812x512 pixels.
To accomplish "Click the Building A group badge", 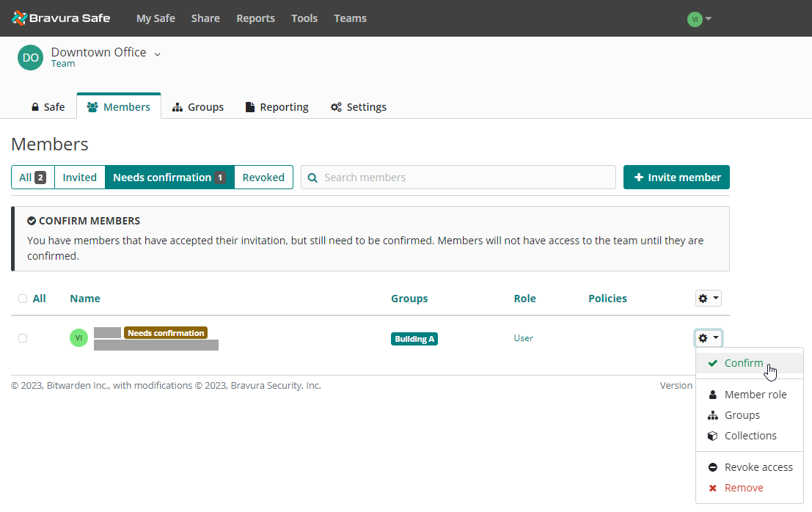I will click(x=414, y=339).
